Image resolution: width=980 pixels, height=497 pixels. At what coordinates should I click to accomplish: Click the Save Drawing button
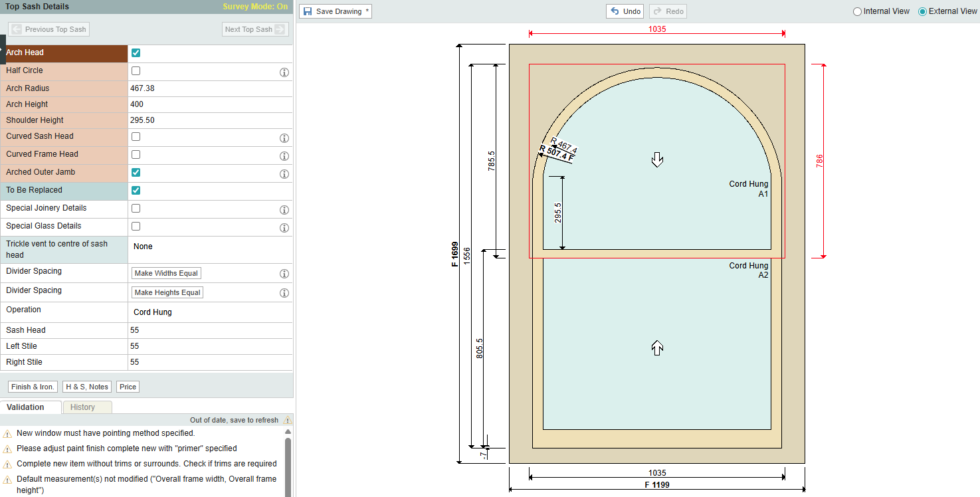tap(335, 11)
